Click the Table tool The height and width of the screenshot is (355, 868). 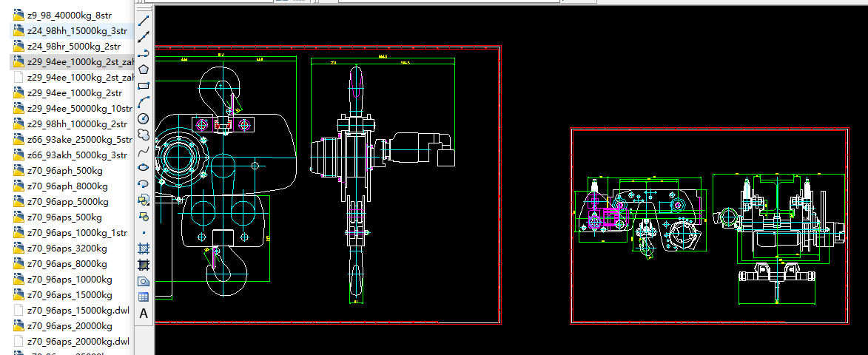pos(144,297)
